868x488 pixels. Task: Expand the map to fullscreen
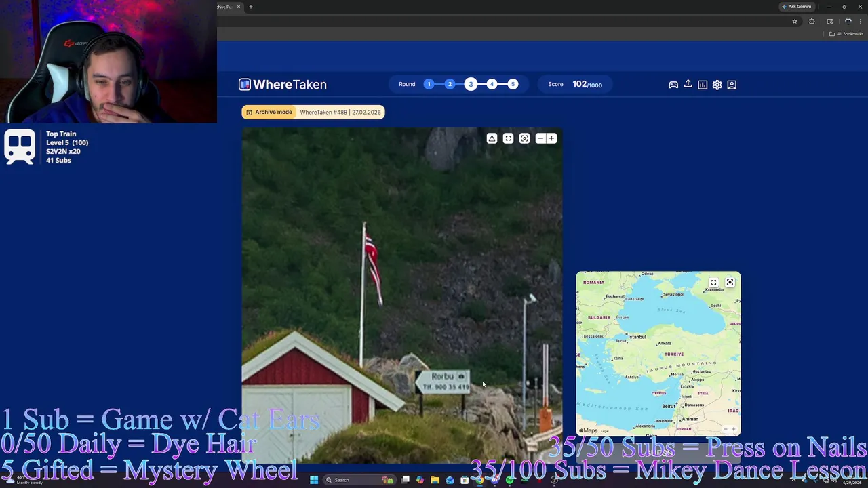coord(713,283)
